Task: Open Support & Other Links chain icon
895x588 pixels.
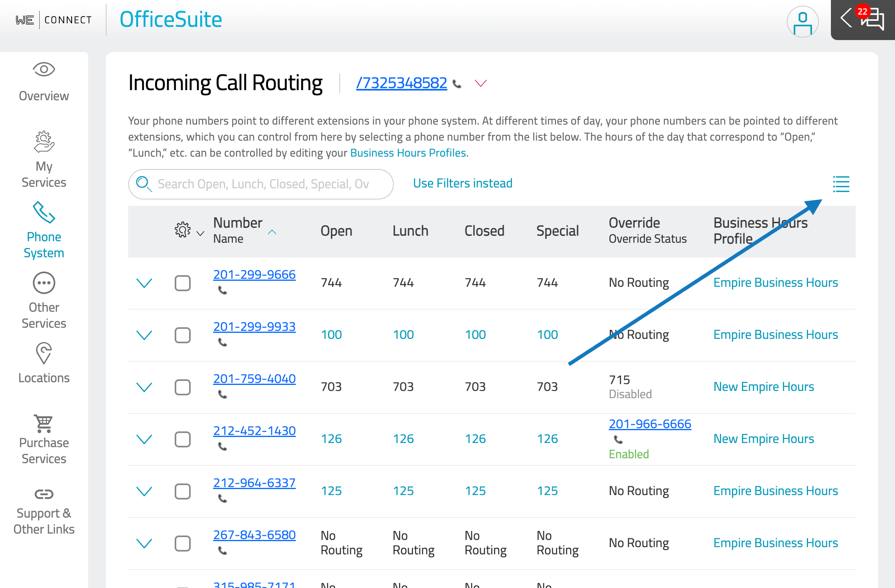Action: [44, 494]
